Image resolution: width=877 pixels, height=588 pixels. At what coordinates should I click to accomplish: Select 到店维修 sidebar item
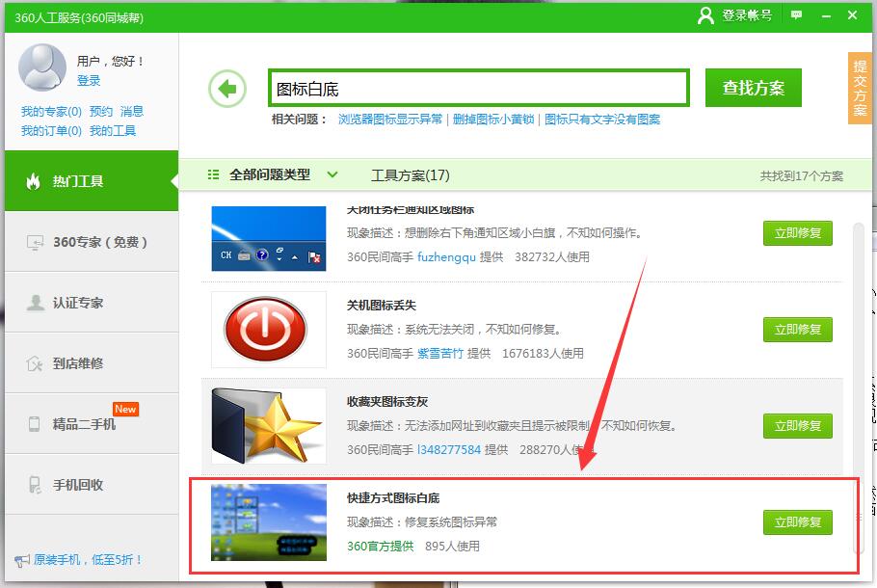[91, 363]
